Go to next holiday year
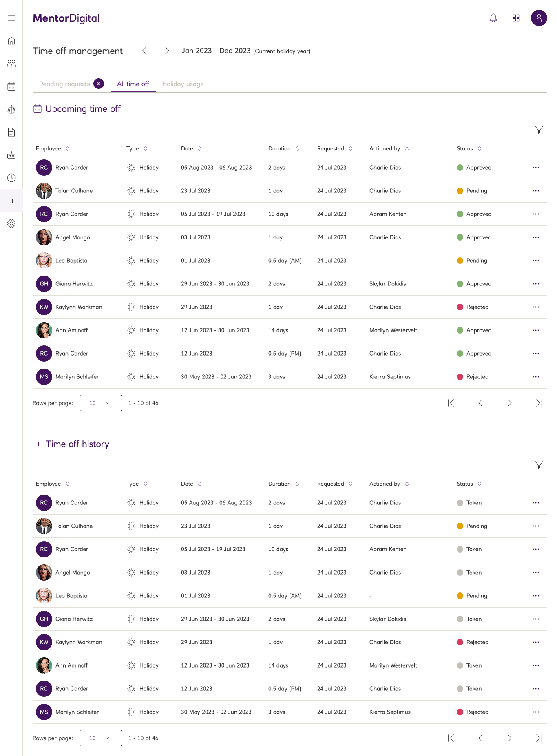Screen dimensions: 557x756 coord(167,51)
